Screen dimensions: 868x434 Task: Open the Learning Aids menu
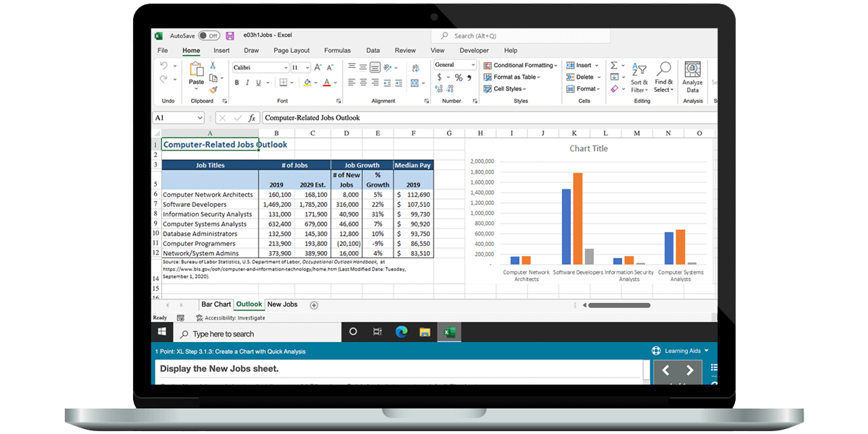pyautogui.click(x=680, y=351)
